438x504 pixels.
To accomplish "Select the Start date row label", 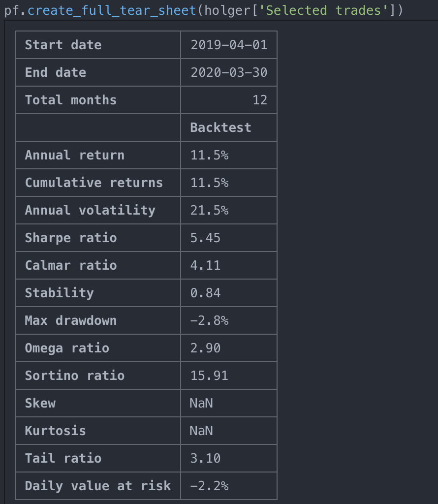I will 63,45.
